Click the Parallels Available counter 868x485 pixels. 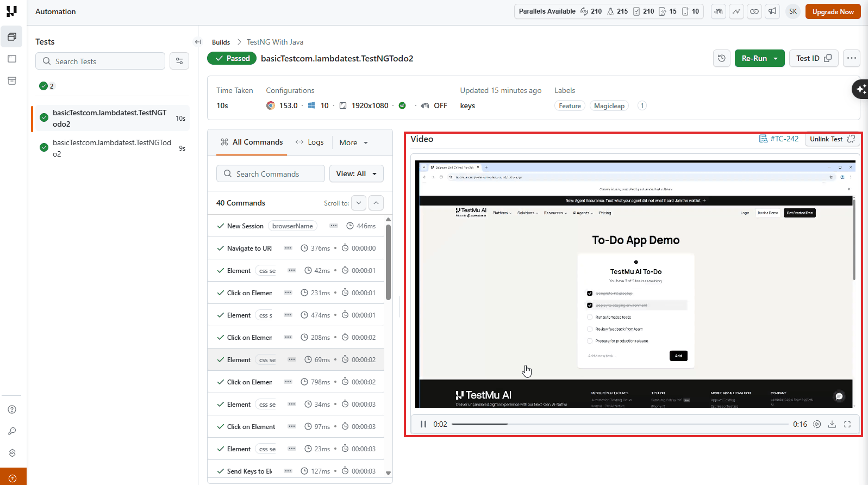(x=609, y=11)
